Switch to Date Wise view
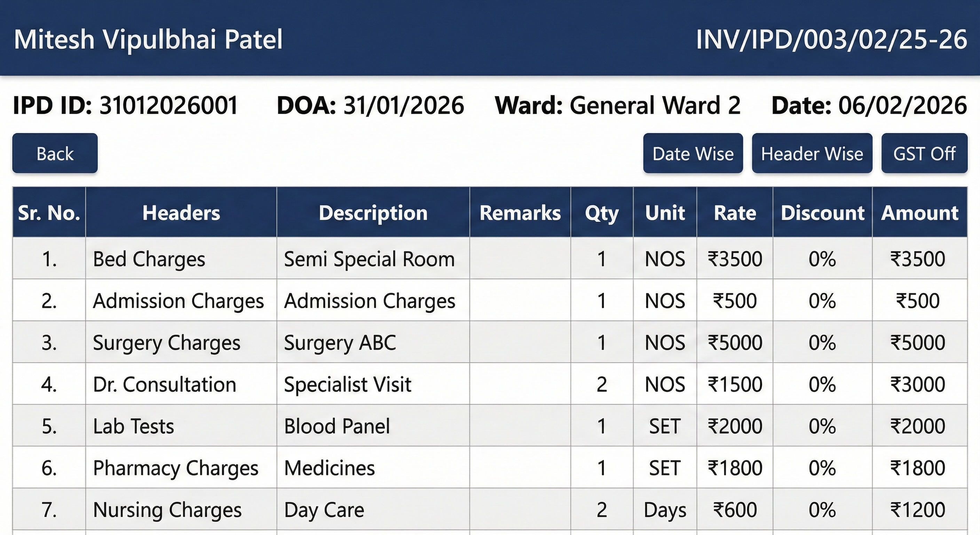This screenshot has height=535, width=980. pyautogui.click(x=693, y=154)
